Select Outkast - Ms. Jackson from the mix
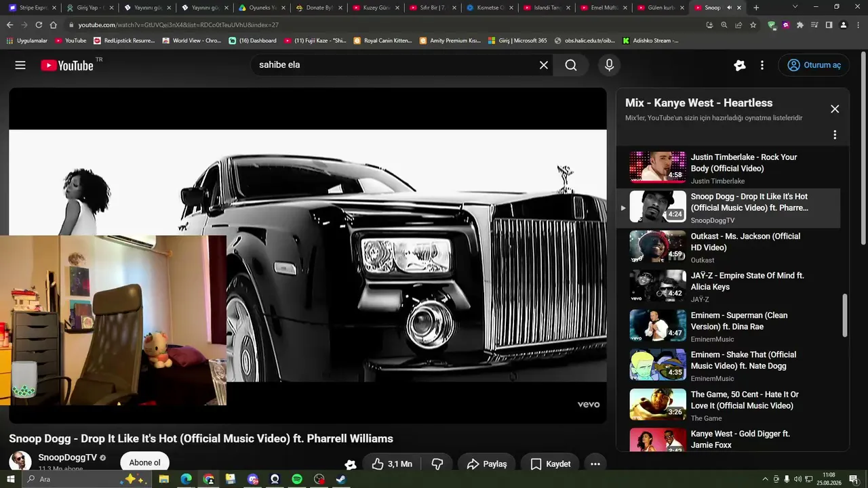This screenshot has height=488, width=868. pyautogui.click(x=728, y=247)
